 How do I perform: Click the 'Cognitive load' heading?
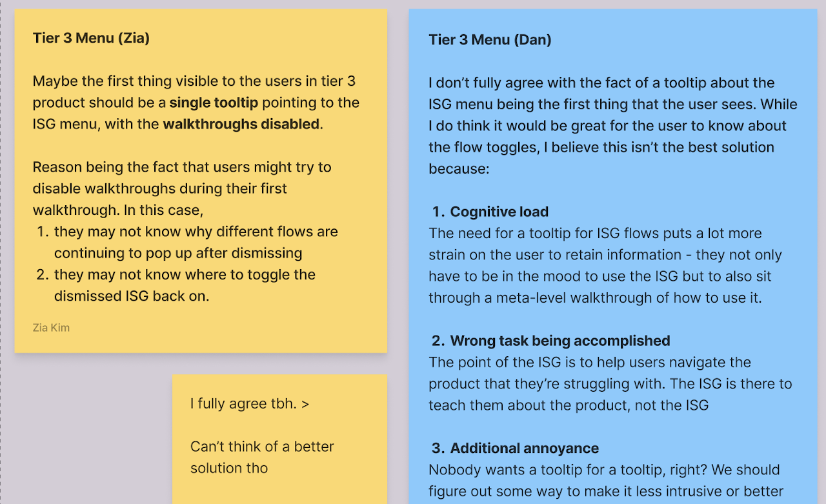(499, 212)
